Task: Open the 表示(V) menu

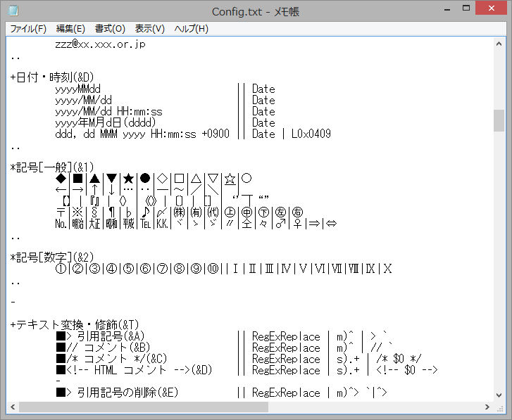Action: click(150, 29)
